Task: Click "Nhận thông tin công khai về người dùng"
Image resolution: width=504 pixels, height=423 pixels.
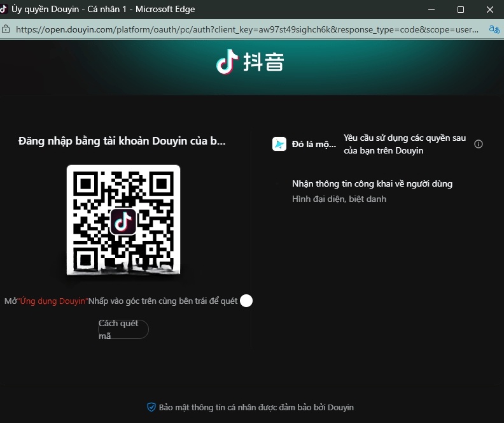Action: pyautogui.click(x=372, y=183)
